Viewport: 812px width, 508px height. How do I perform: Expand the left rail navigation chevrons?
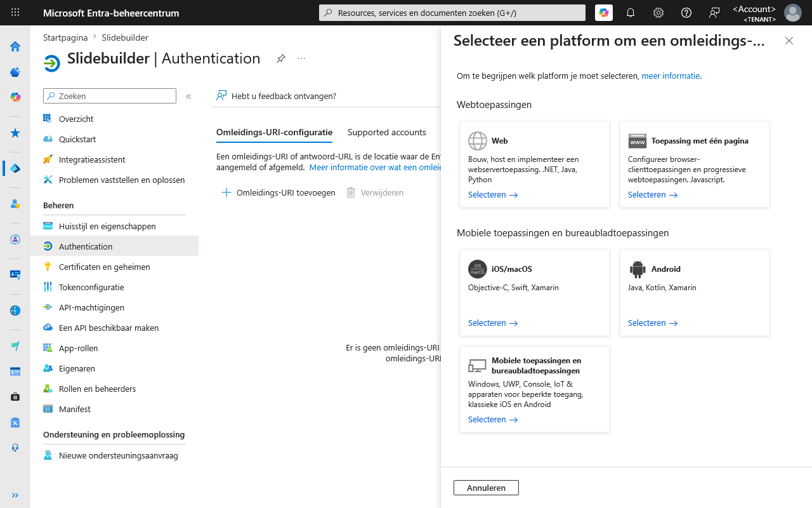pyautogui.click(x=15, y=495)
